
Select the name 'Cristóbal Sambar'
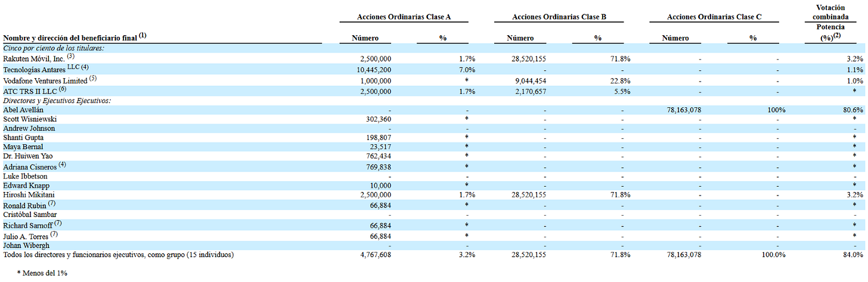click(x=30, y=214)
